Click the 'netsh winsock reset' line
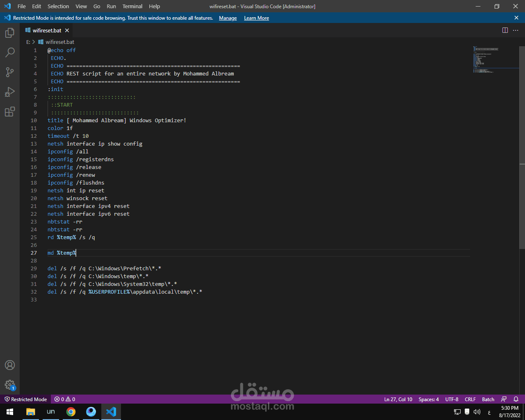 [78, 198]
